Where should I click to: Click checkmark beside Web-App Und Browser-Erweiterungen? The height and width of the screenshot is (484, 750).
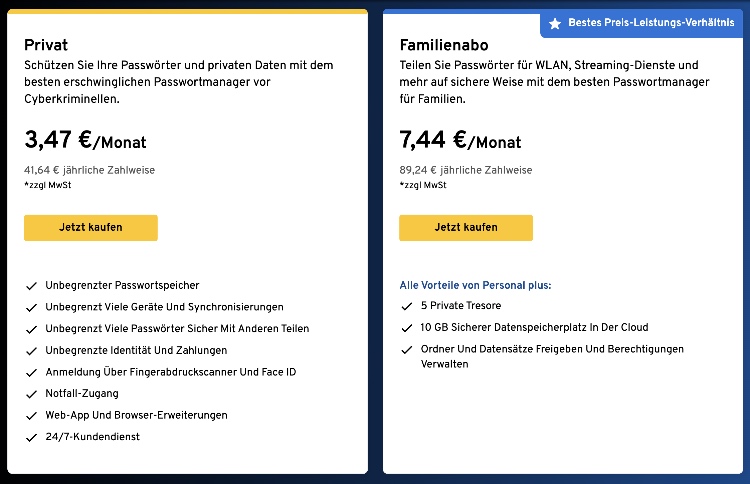[x=32, y=416]
